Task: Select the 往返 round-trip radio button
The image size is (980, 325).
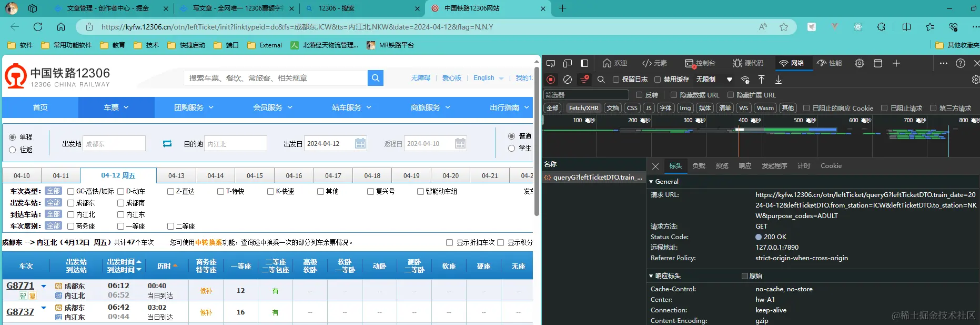Action: pos(12,150)
